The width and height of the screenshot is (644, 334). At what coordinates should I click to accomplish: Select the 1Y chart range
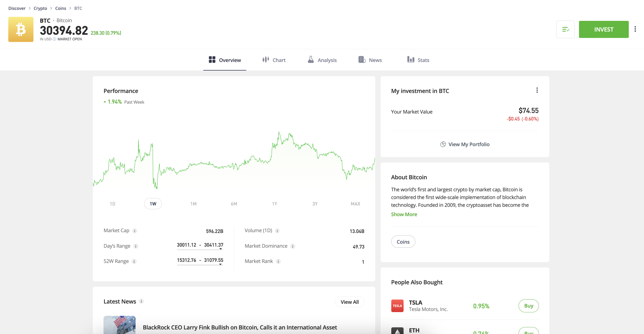pyautogui.click(x=274, y=204)
